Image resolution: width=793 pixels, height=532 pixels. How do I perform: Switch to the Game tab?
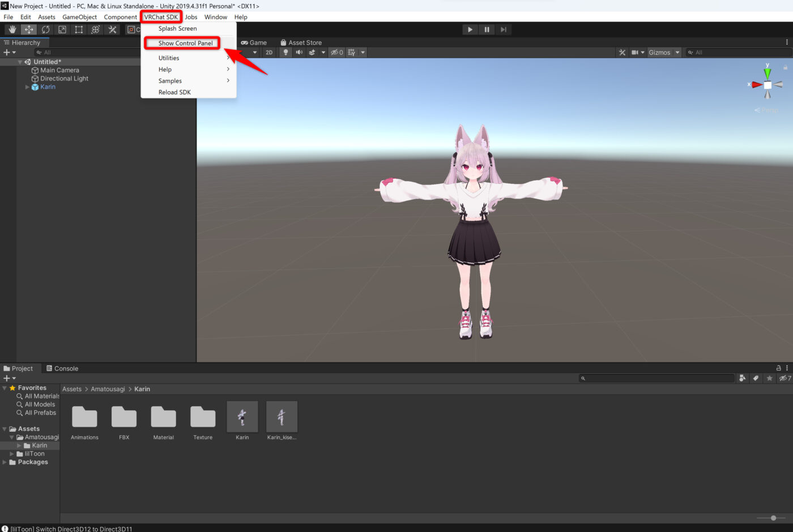coord(254,42)
